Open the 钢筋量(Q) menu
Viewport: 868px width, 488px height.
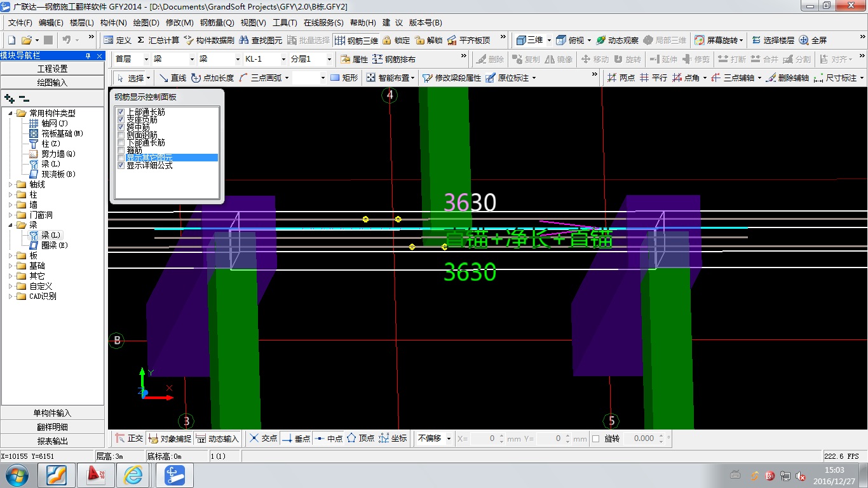[x=217, y=22]
